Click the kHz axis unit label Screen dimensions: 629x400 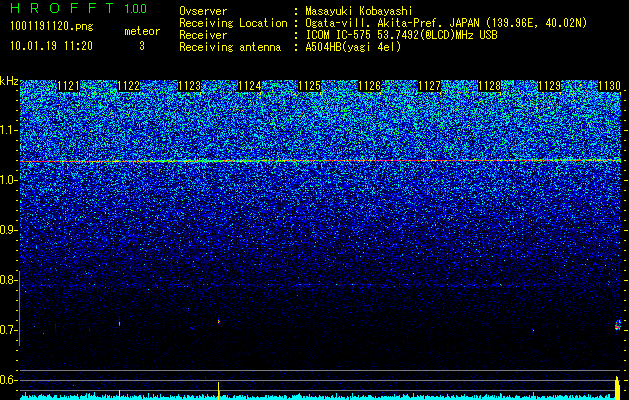point(9,81)
